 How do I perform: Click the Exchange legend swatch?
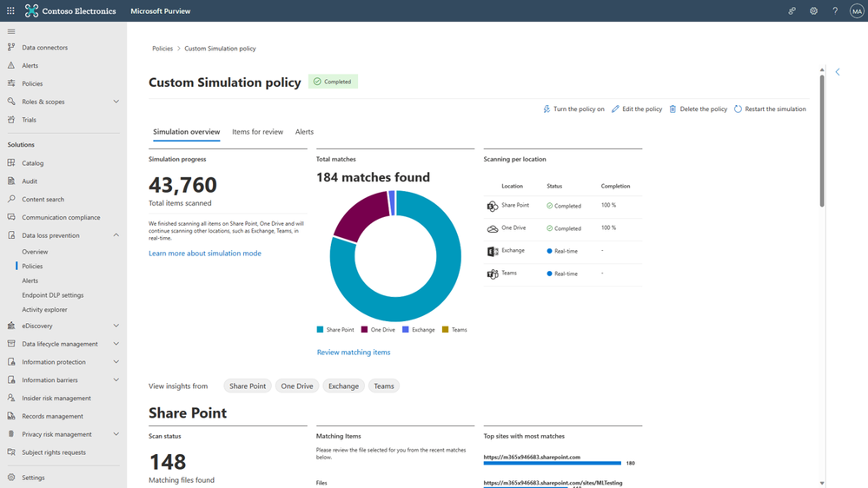[x=405, y=330]
